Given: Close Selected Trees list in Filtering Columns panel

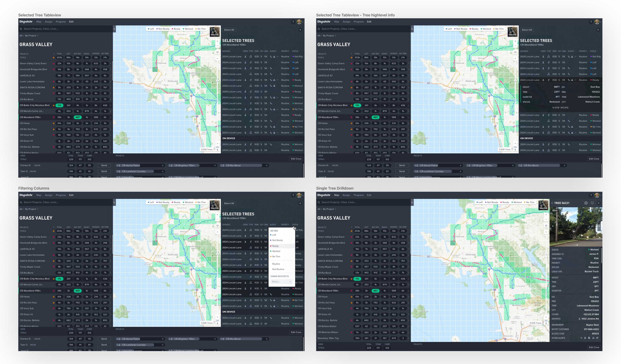Looking at the screenshot, I should pyautogui.click(x=300, y=203).
